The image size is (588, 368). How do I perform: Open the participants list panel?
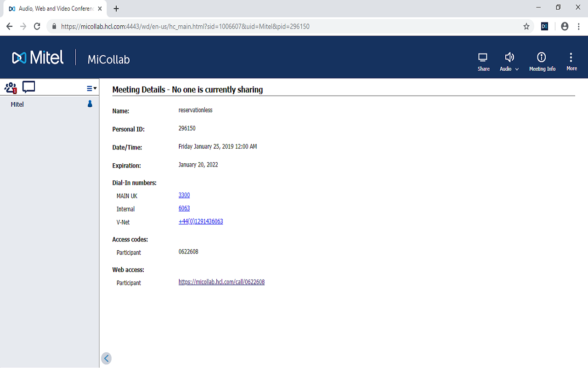[11, 87]
